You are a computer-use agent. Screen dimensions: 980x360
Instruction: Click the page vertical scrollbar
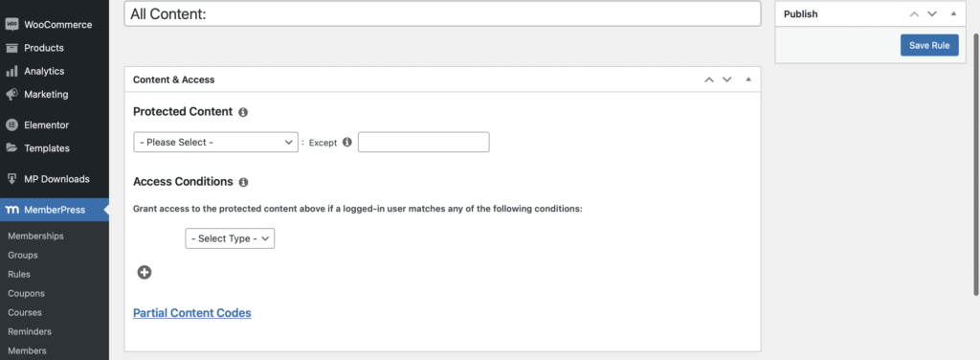(x=976, y=164)
